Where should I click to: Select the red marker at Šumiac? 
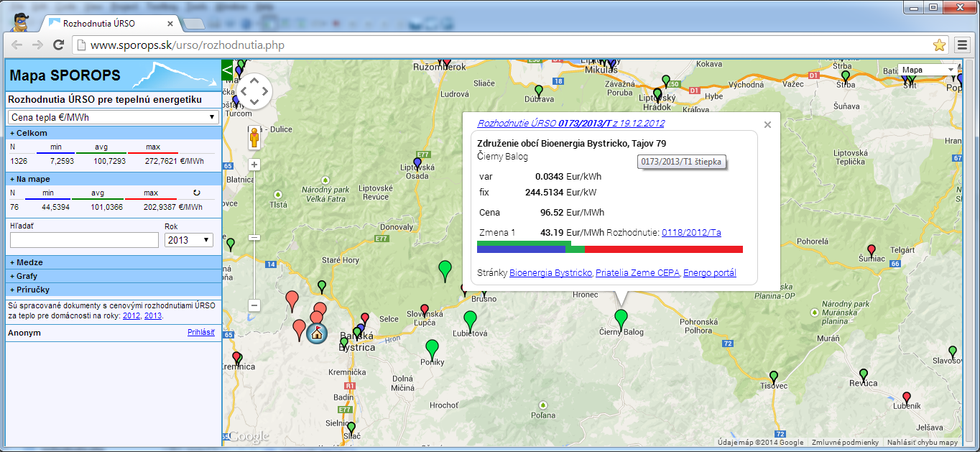tap(872, 249)
